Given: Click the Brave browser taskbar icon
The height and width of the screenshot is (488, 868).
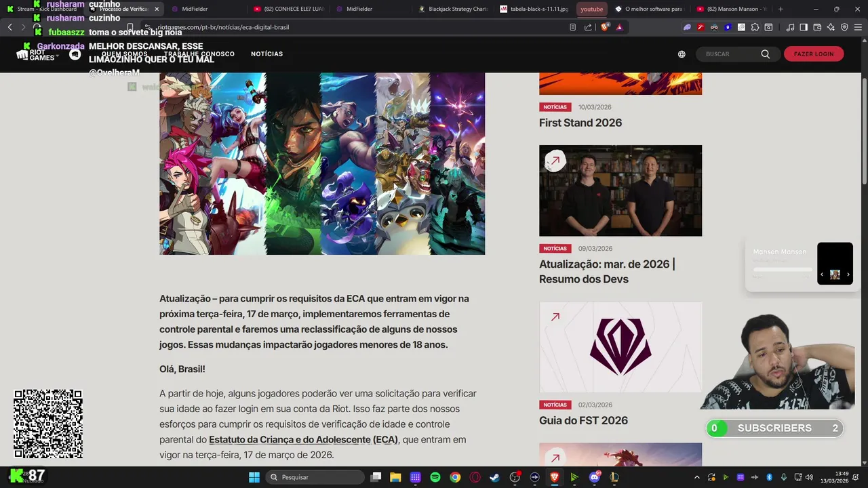Looking at the screenshot, I should click(555, 477).
